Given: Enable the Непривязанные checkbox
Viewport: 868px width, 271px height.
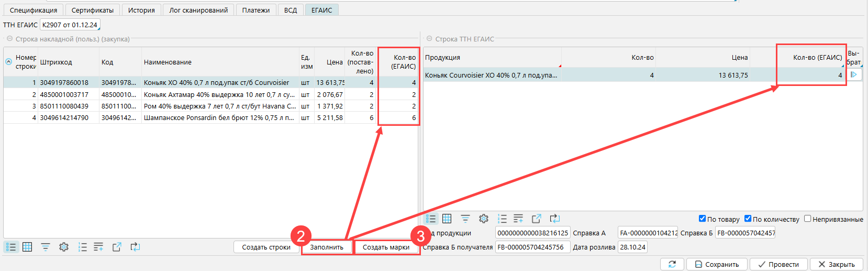Looking at the screenshot, I should 807,219.
